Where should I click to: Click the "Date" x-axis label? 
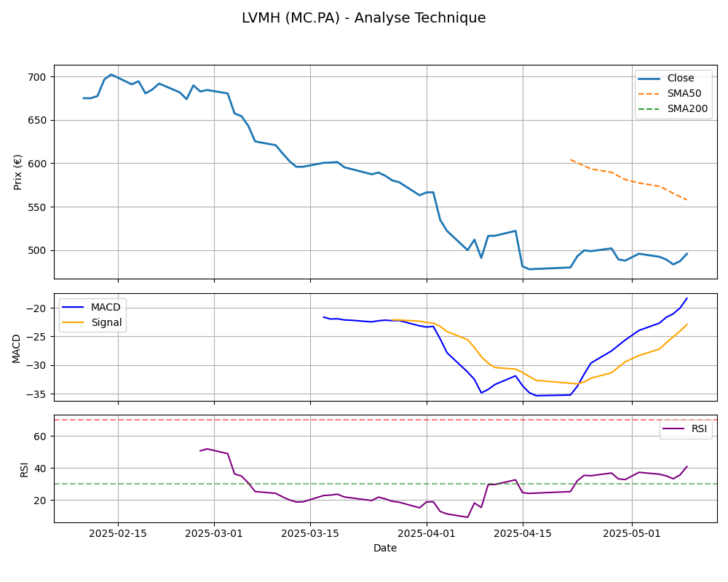tap(385, 548)
